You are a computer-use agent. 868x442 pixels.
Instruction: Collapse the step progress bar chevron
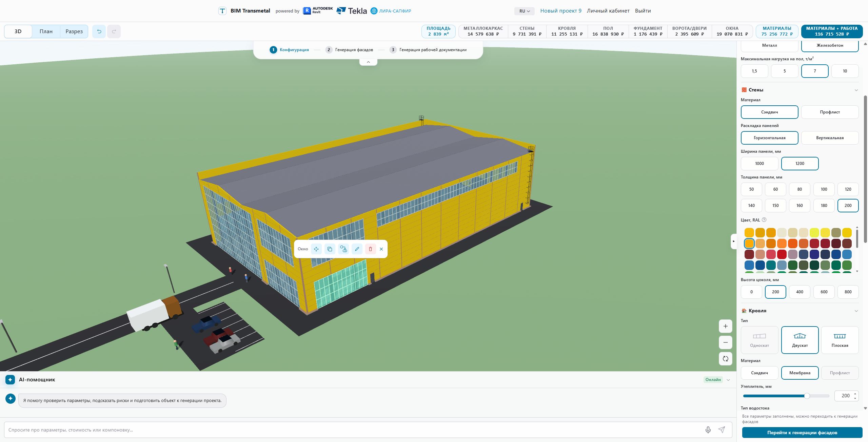(x=368, y=62)
